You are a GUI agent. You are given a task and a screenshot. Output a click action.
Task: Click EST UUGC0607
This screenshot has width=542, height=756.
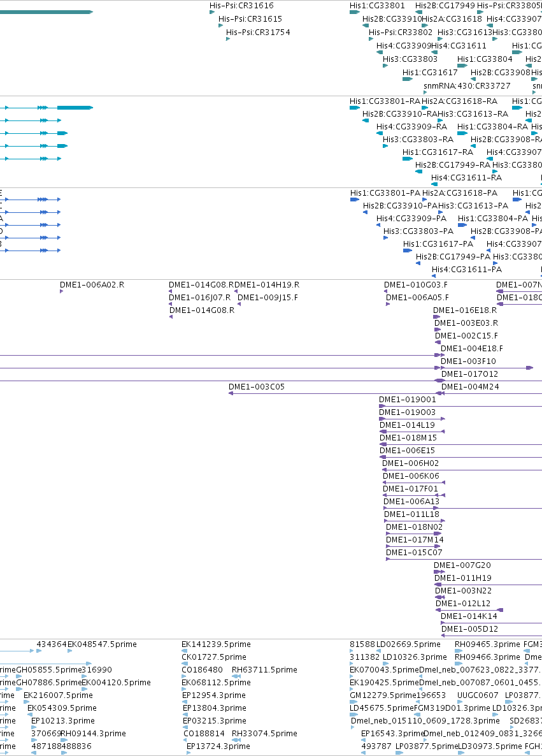click(x=478, y=695)
